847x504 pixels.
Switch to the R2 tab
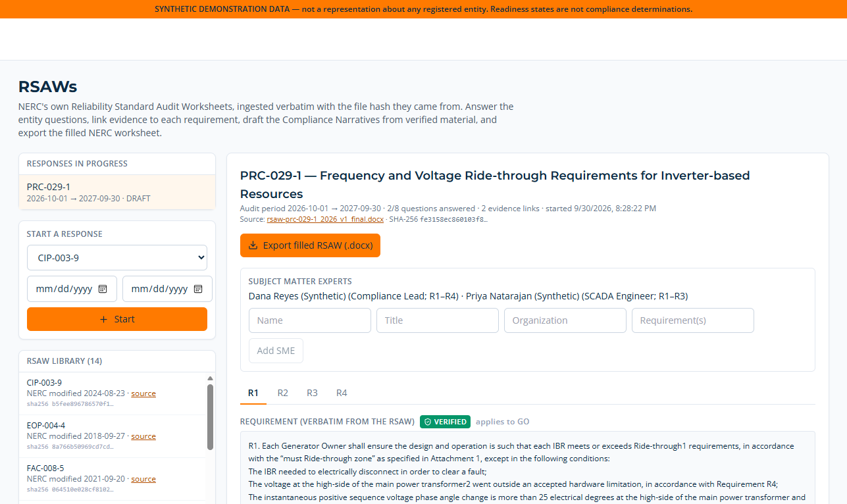point(283,393)
